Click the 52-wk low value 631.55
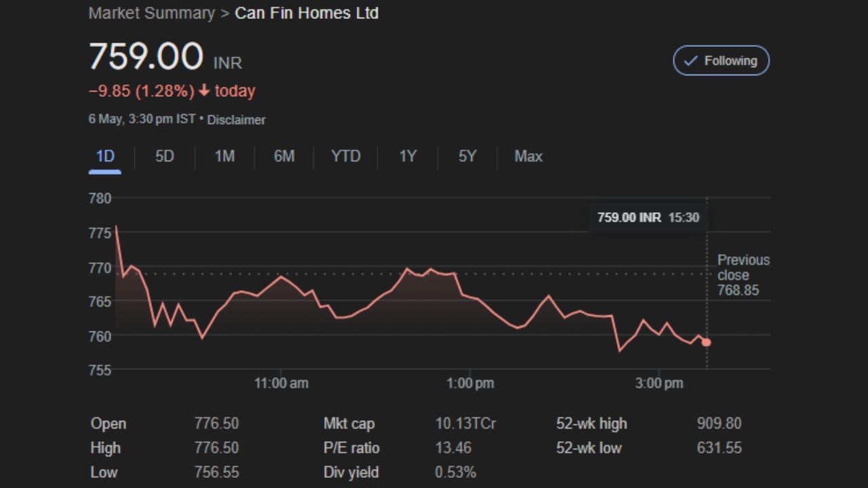Viewport: 868px width, 488px height. pyautogui.click(x=719, y=448)
